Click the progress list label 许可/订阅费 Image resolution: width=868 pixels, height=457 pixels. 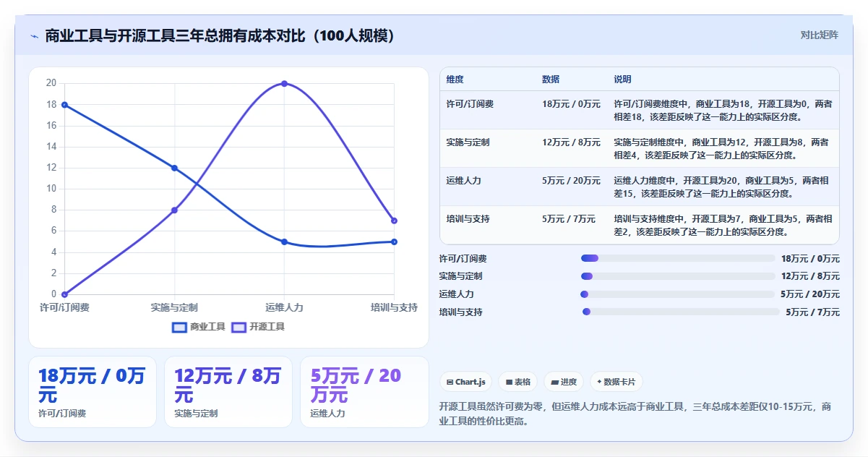coord(463,258)
